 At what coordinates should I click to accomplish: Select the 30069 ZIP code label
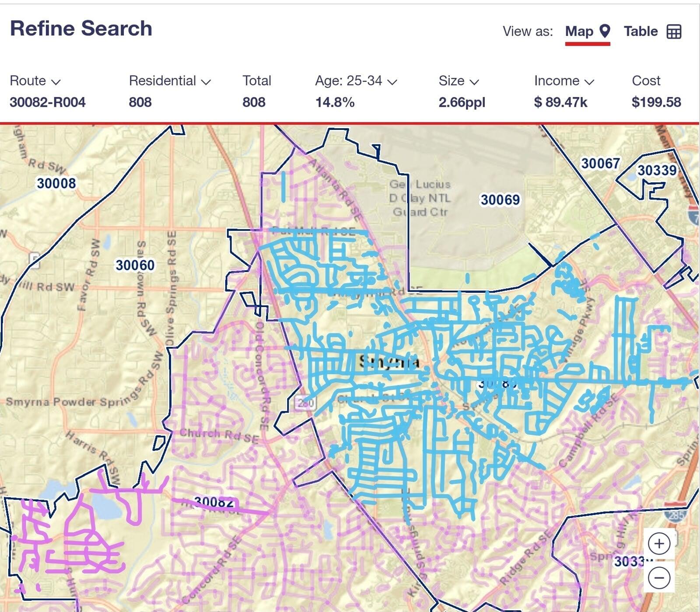[x=500, y=199]
